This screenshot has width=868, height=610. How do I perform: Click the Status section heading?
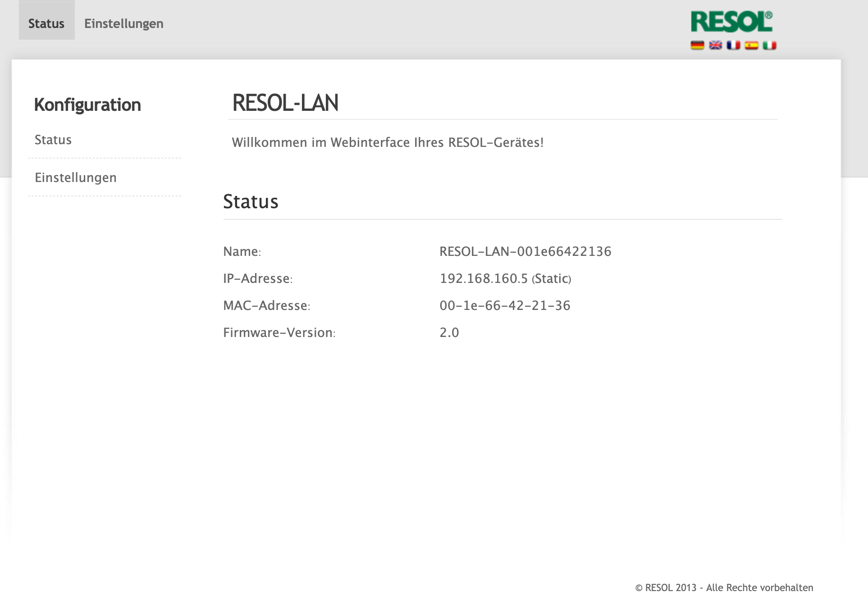251,201
